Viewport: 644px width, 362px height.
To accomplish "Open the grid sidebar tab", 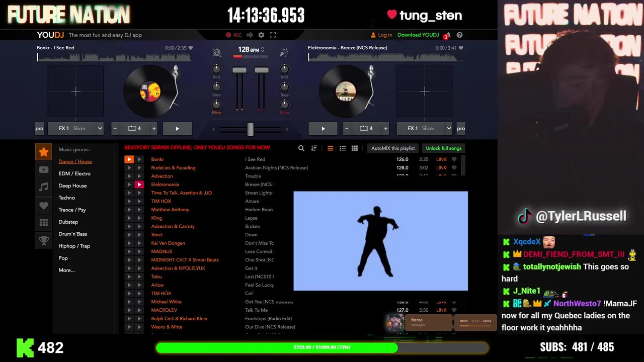I will 44,223.
